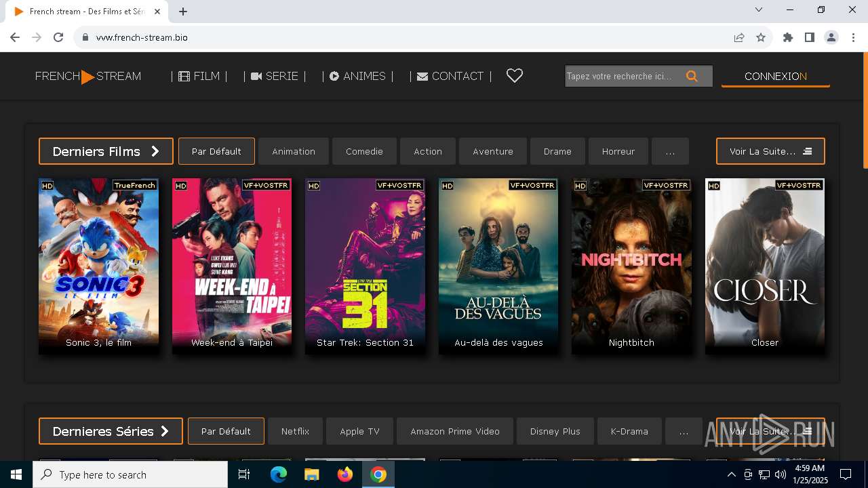Open File Explorer from taskbar
Screen dimensions: 868x488
click(x=312, y=474)
